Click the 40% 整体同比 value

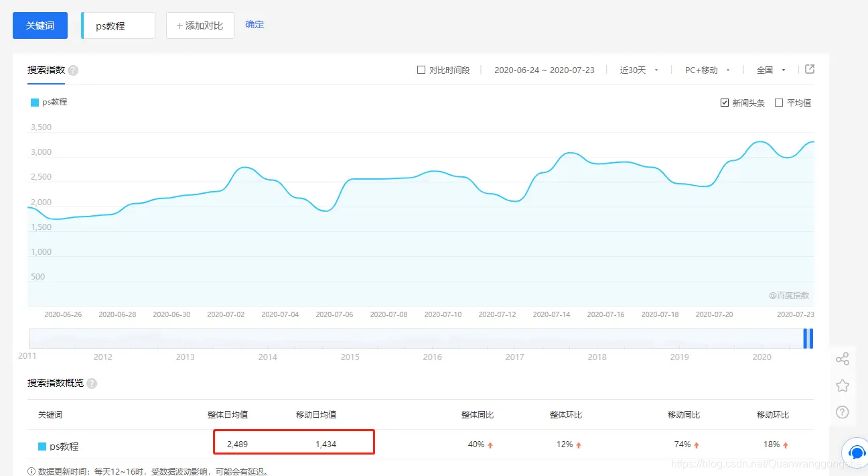click(476, 444)
